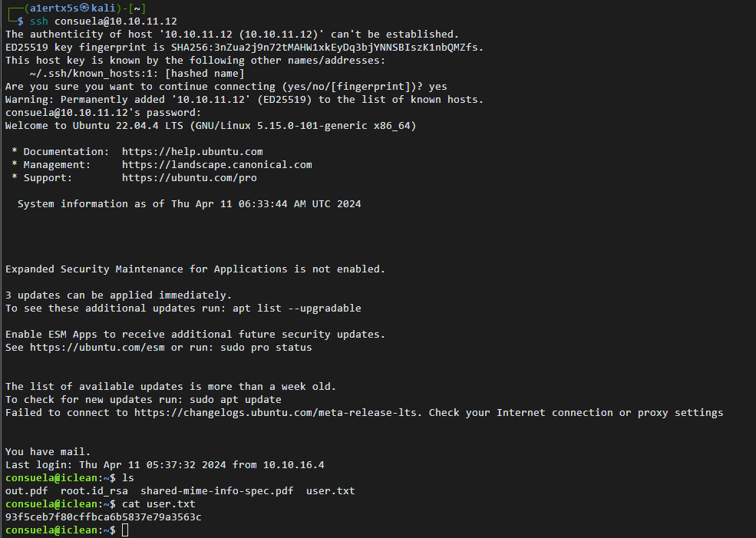Open the landscape.canonical.com management link
Screen dimensions: 756x538
point(217,164)
